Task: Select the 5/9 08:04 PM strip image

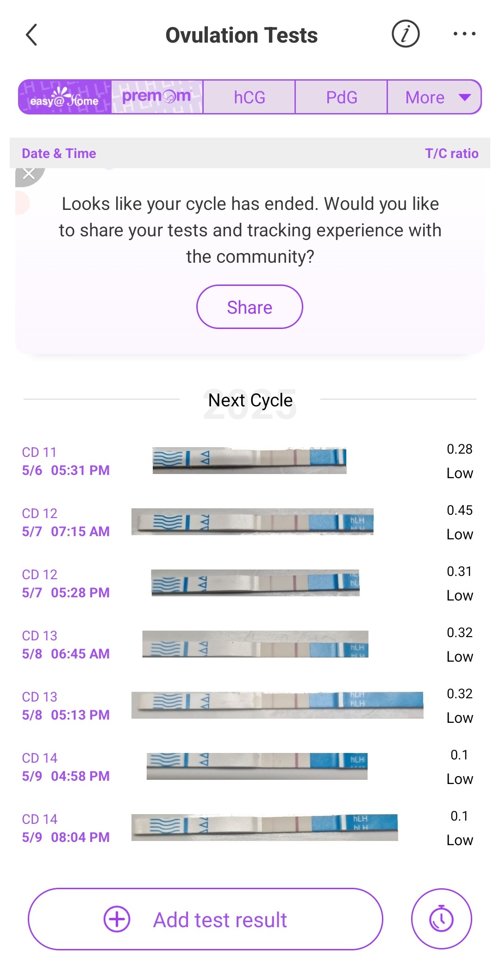Action: (264, 828)
